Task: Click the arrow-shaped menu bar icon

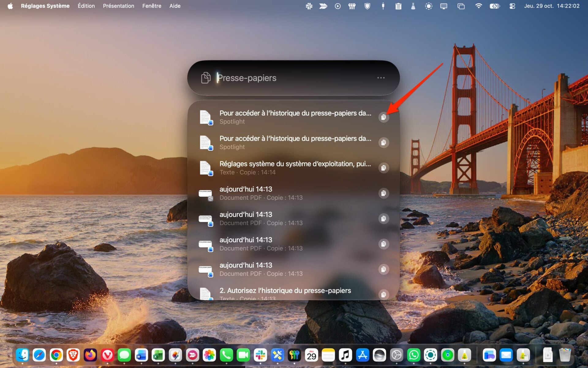Action: click(x=323, y=6)
